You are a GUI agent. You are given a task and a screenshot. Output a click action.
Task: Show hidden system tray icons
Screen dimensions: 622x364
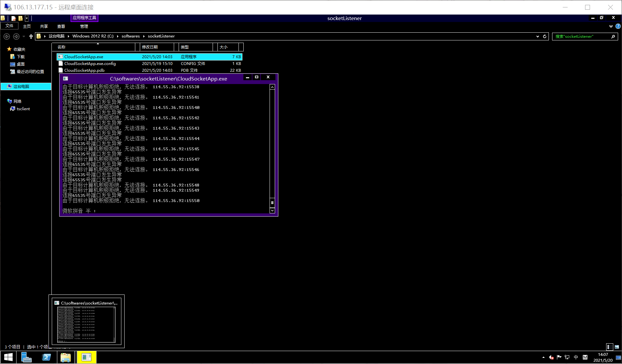pyautogui.click(x=543, y=357)
